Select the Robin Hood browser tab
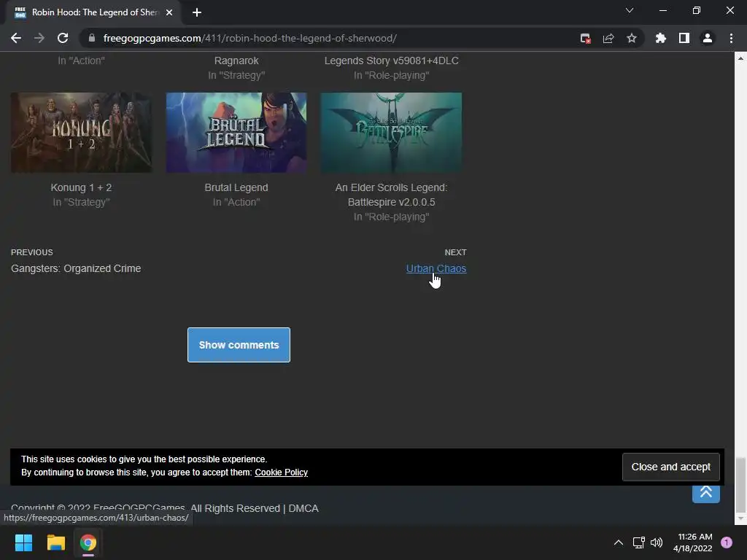 (93, 12)
